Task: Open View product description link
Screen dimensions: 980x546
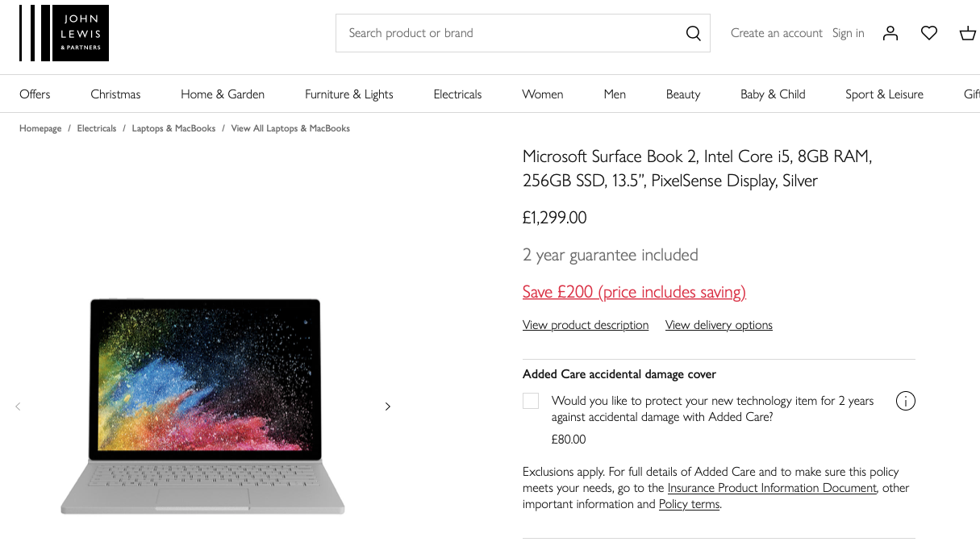Action: pos(586,325)
